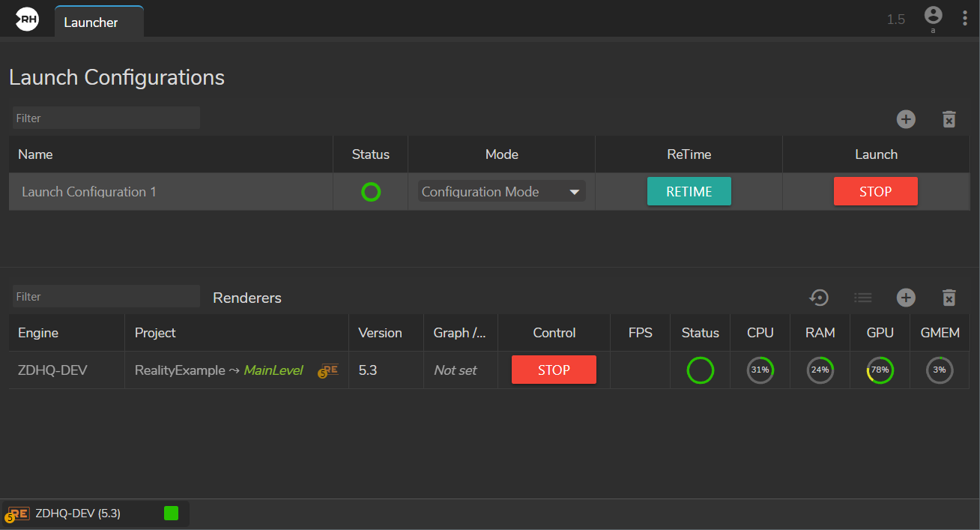Open the three-dot options menu

pyautogui.click(x=964, y=19)
